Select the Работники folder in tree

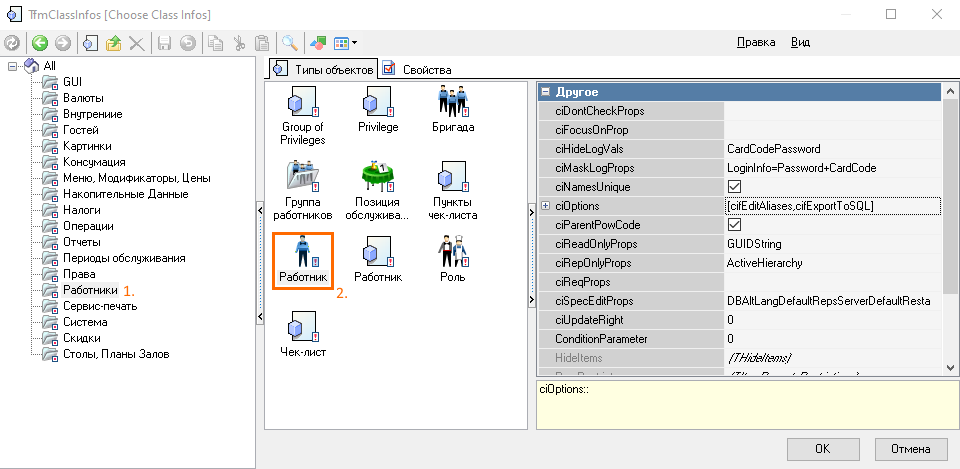[90, 290]
